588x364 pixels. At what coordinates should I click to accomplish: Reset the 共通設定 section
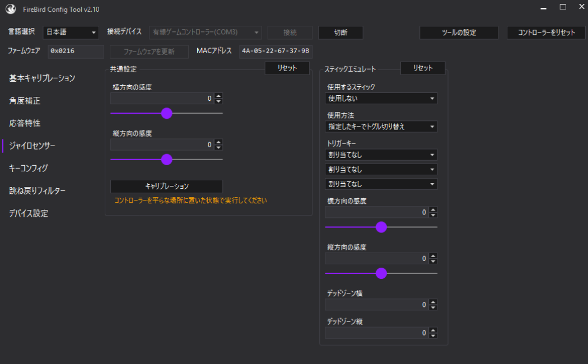pos(287,68)
